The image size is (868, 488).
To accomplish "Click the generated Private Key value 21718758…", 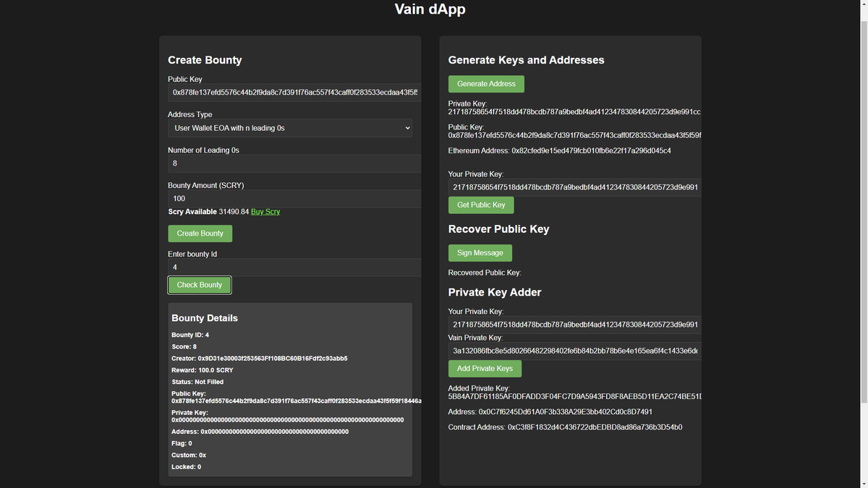I will (575, 111).
